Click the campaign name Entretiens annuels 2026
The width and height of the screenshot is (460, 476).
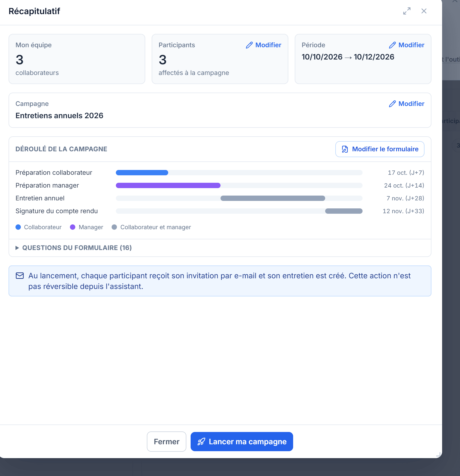[59, 116]
